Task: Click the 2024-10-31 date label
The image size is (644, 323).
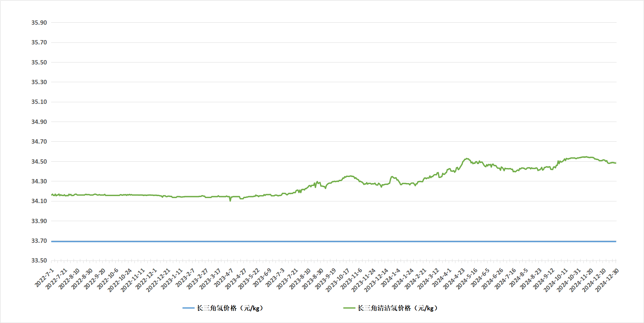Action: (569, 280)
